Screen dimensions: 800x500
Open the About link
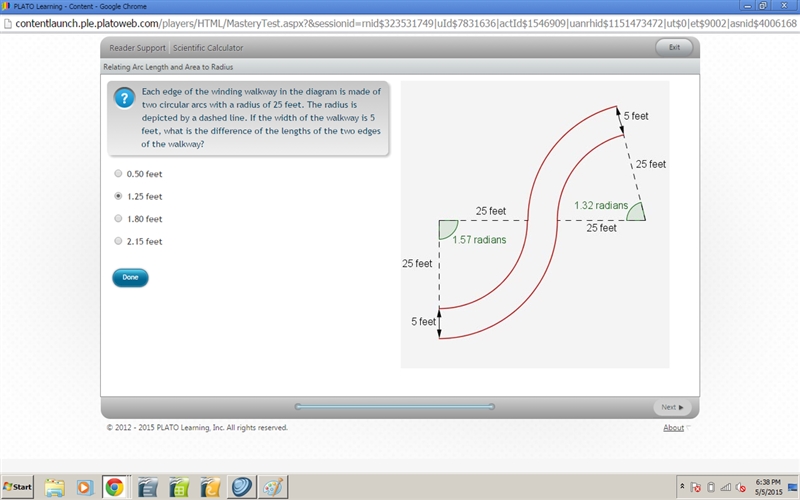(673, 428)
